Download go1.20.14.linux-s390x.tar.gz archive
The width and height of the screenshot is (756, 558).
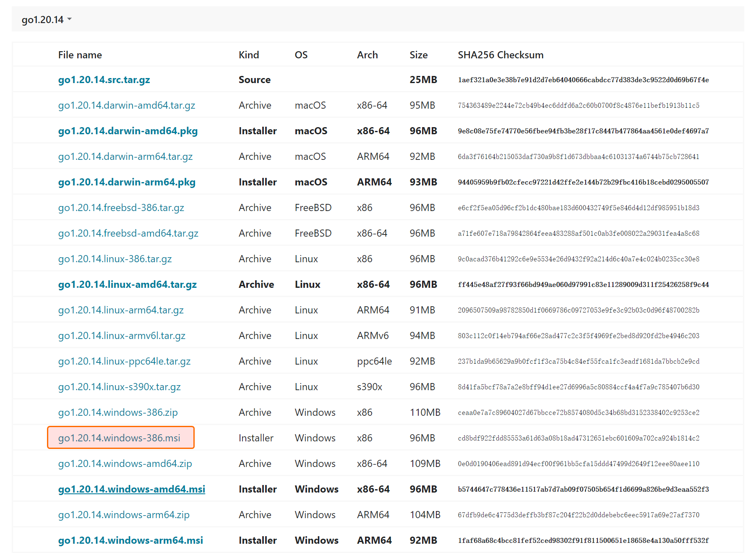point(119,387)
